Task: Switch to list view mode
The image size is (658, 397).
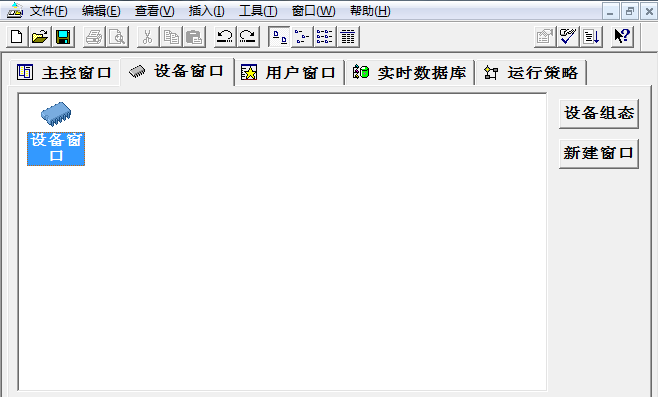Action: coord(325,37)
